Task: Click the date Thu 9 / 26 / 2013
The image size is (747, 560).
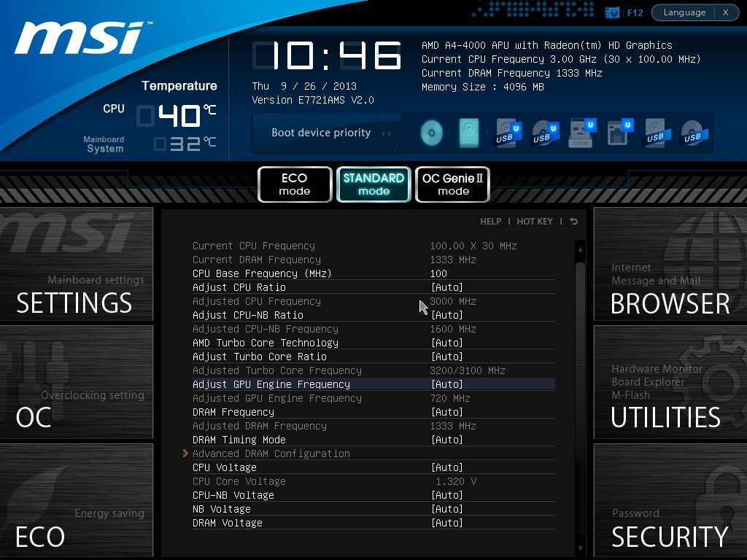Action: pos(304,86)
